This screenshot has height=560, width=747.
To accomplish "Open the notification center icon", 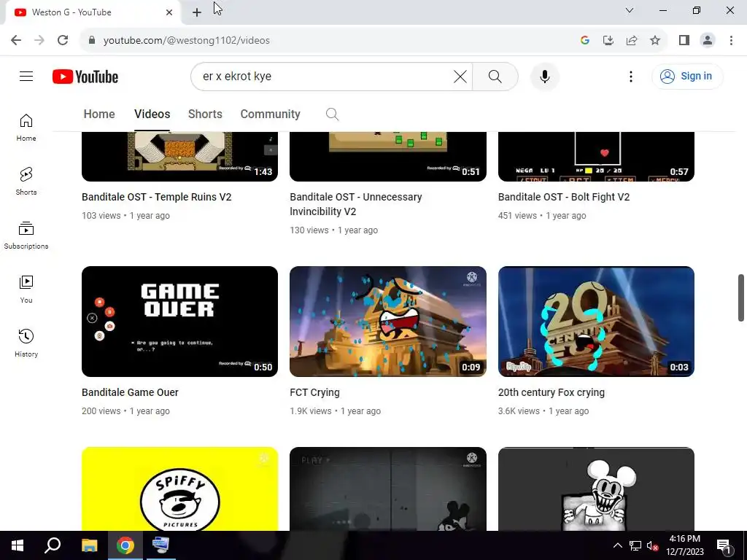I will coord(724,545).
